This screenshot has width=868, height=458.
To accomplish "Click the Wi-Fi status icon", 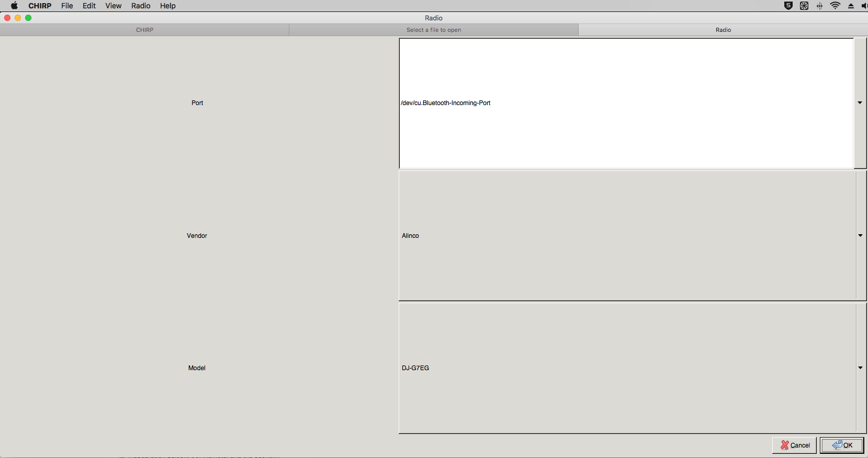I will [x=835, y=6].
